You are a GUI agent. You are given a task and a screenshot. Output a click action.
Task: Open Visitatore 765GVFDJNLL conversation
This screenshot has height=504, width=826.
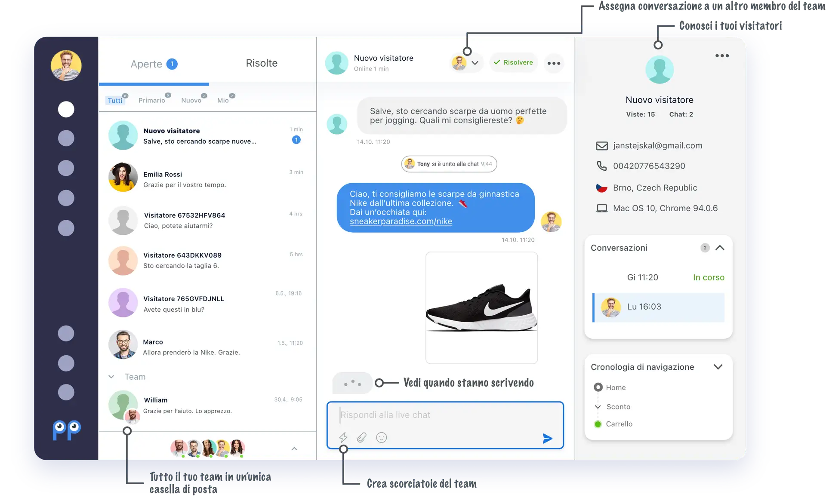(208, 303)
